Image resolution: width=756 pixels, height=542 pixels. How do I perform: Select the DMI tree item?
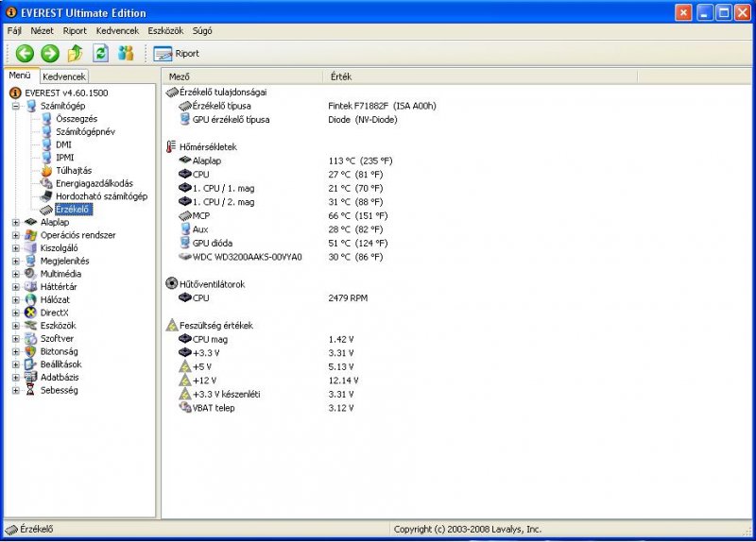(x=63, y=144)
